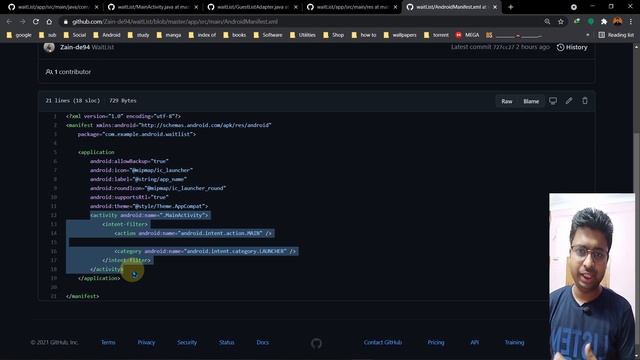View the file History
Screen dimensions: 640x360
572,47
